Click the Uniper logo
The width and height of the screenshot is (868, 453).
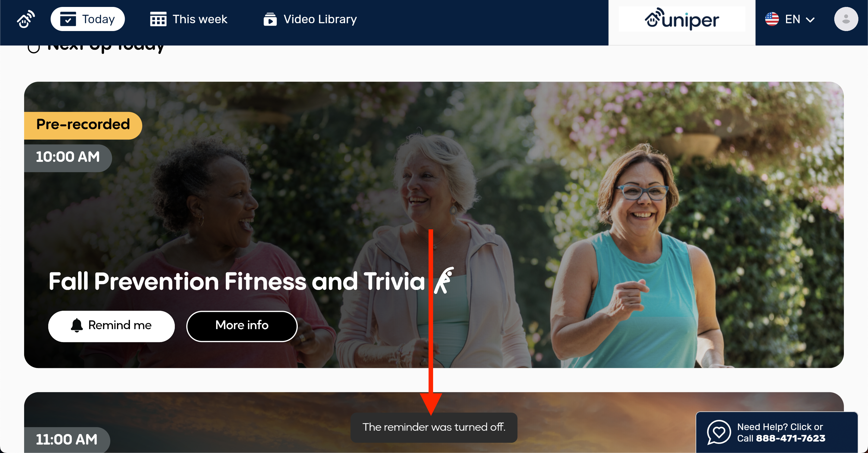point(682,19)
